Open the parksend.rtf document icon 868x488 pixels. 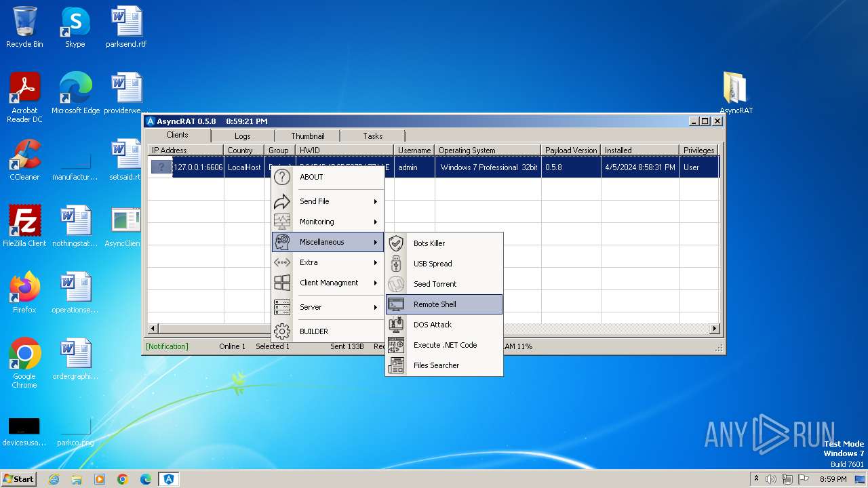pos(126,27)
